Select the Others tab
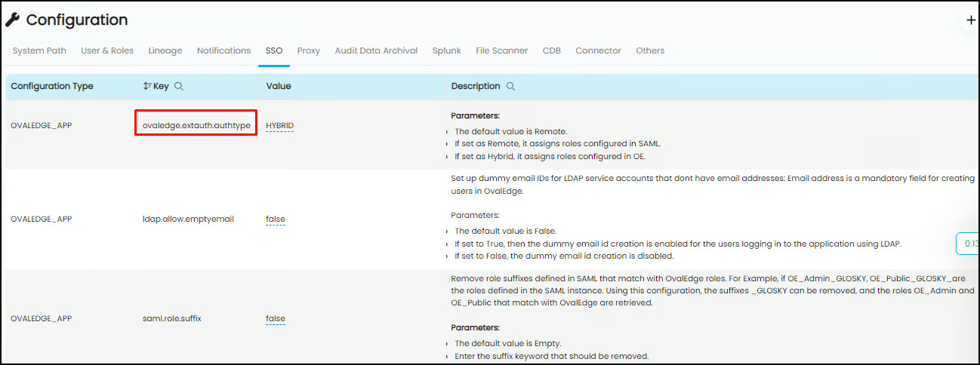This screenshot has width=980, height=365. (x=650, y=51)
